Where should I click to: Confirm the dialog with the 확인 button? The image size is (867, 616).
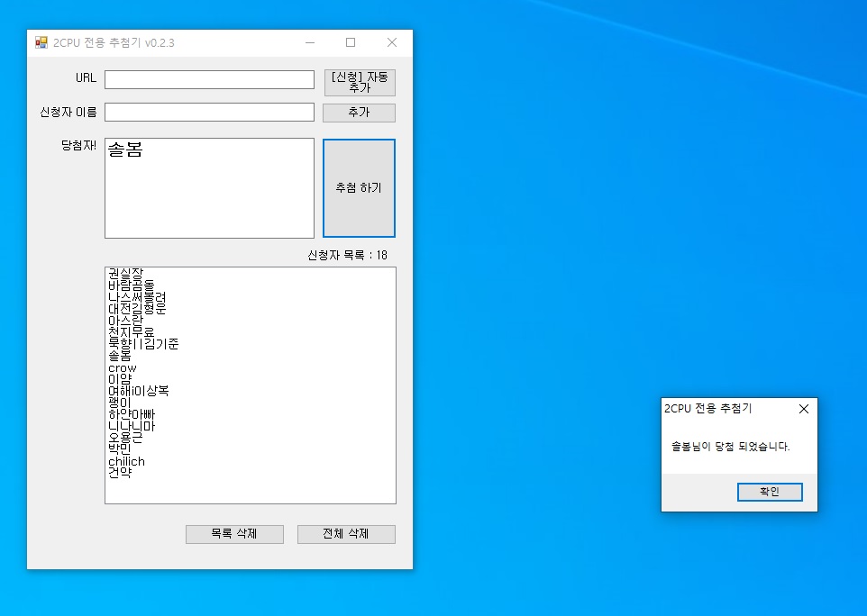coord(770,492)
